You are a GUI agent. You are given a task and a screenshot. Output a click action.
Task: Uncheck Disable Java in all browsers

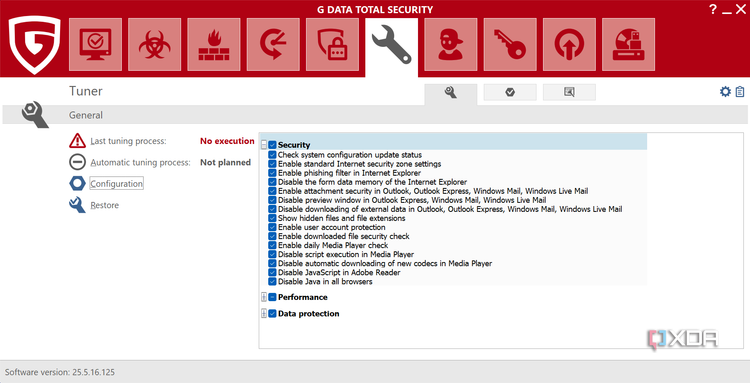click(x=272, y=282)
